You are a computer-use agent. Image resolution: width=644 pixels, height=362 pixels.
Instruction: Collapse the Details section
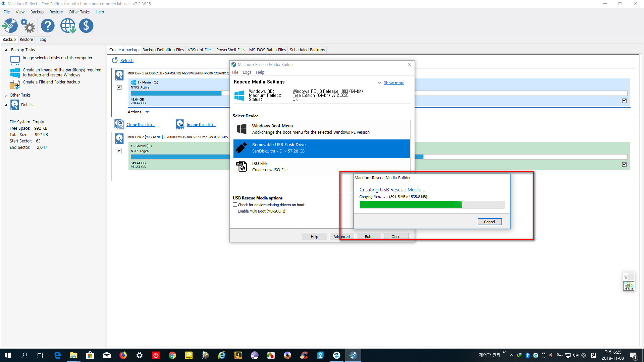(x=6, y=105)
